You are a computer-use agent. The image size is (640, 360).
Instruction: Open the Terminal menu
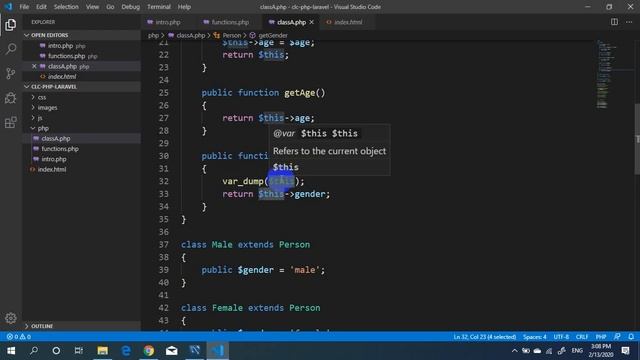tap(159, 7)
